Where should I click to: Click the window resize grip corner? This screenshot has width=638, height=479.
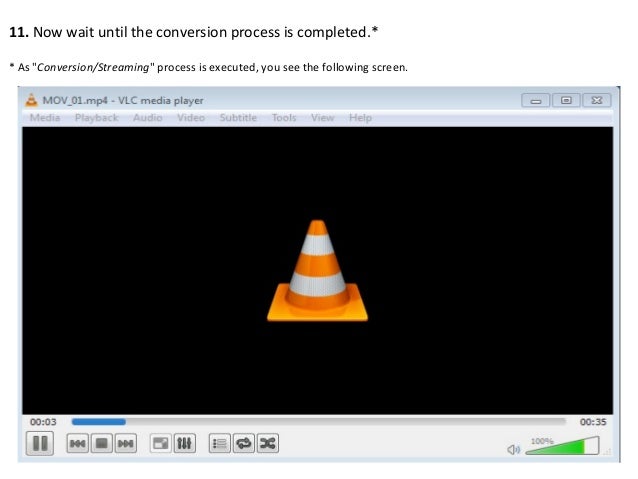pos(607,451)
